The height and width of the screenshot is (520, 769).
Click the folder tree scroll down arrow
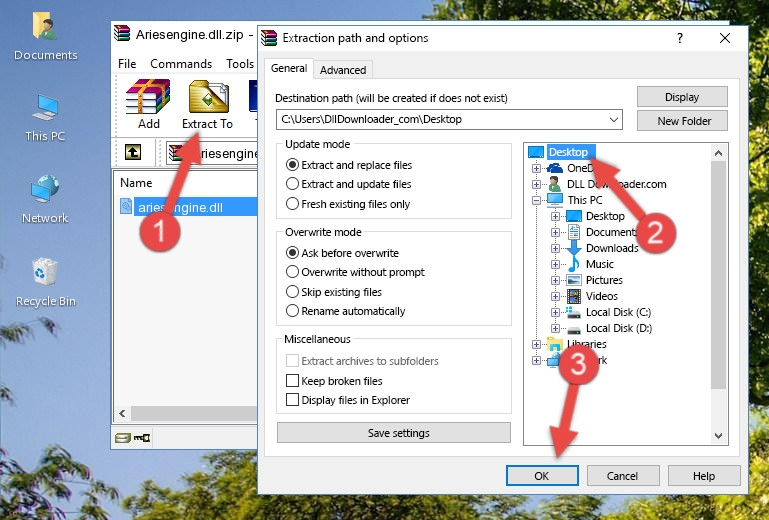[x=718, y=436]
